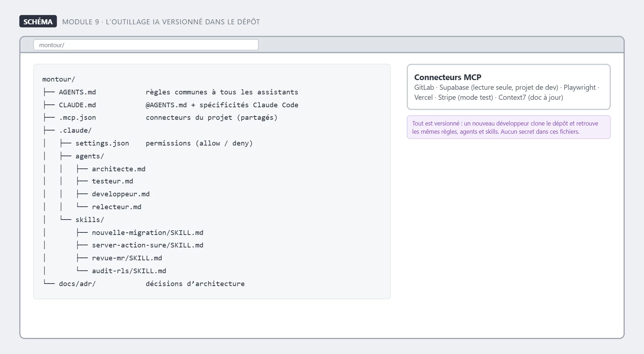Screen dimensions: 644x354
Task: Select architecte.md agent file
Action: click(x=118, y=169)
